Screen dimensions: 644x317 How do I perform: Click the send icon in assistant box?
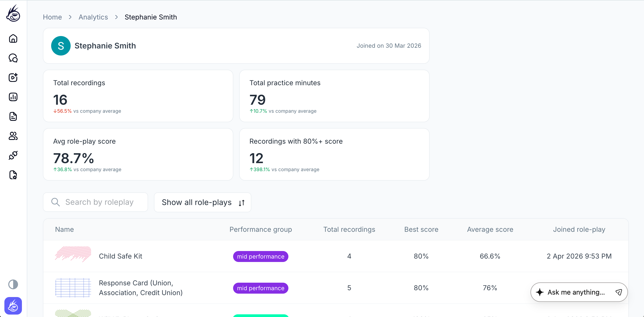point(619,292)
